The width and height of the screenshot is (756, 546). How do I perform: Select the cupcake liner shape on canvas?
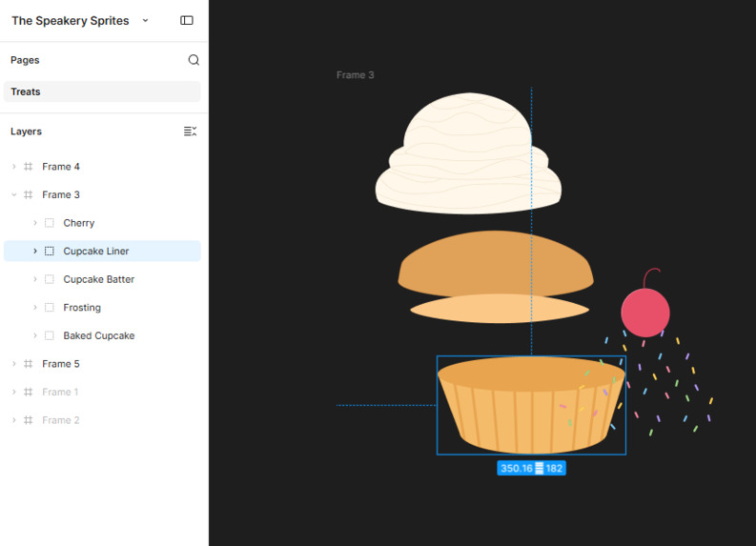[x=531, y=405]
